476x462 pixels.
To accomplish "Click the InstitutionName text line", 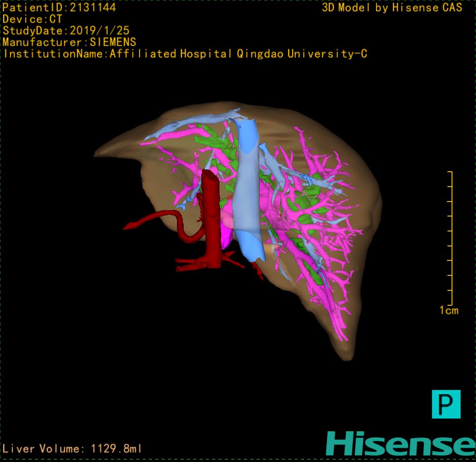I will 185,54.
